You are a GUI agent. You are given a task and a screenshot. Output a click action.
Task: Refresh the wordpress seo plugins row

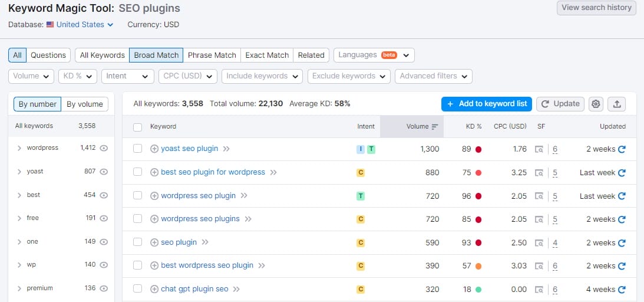622,219
